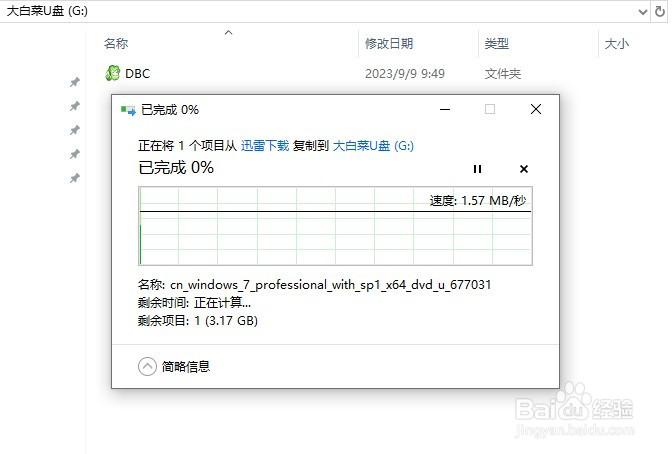Refresh the G: drive folder view
This screenshot has height=454, width=672.
point(660,12)
